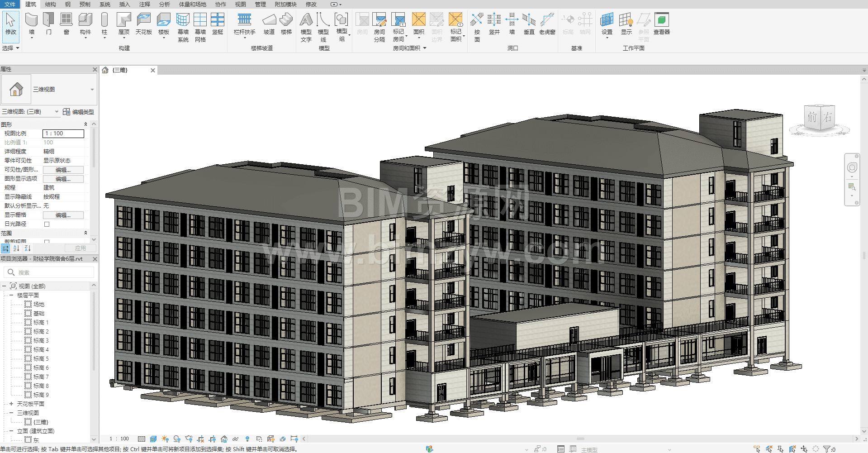The height and width of the screenshot is (453, 868).
Task: Choose the 楼梯 (Stair) tool
Action: tap(286, 24)
